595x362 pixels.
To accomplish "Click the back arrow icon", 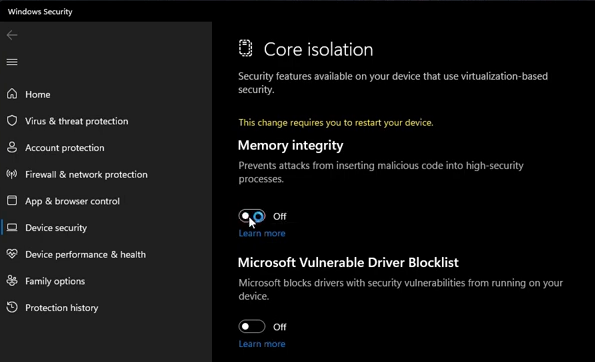I will pyautogui.click(x=12, y=35).
